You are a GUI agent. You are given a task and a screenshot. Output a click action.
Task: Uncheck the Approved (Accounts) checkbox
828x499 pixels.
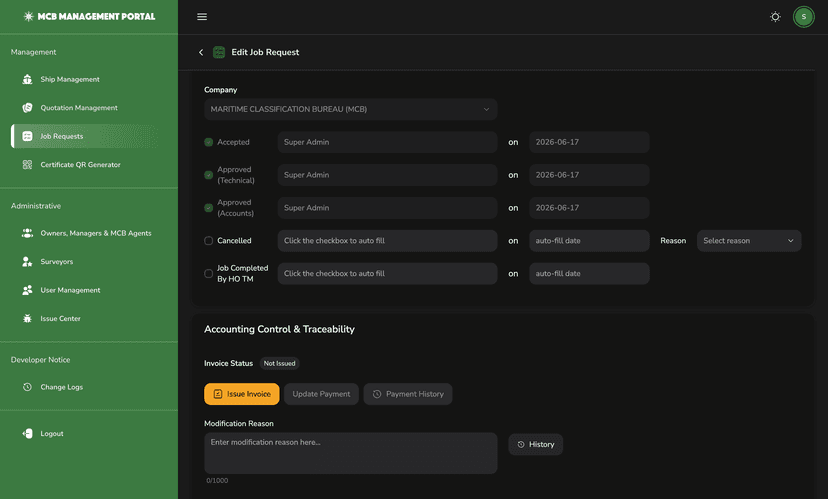click(x=209, y=208)
